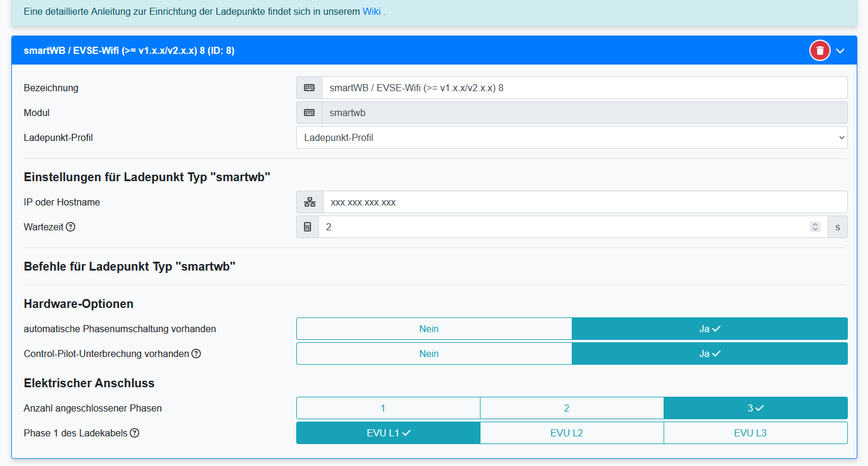Select 2 connected phases

(572, 408)
